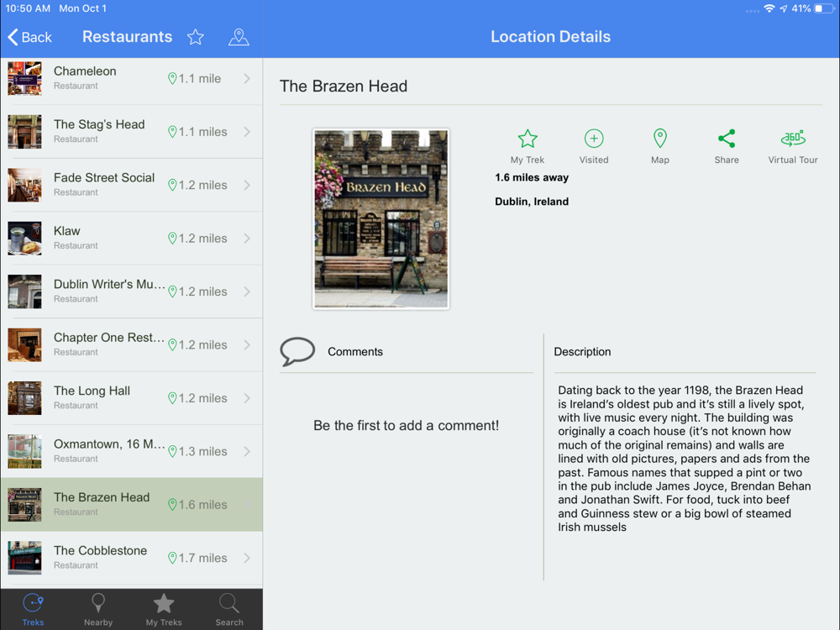Select Dublin Writer's Mu... name text

click(x=109, y=285)
